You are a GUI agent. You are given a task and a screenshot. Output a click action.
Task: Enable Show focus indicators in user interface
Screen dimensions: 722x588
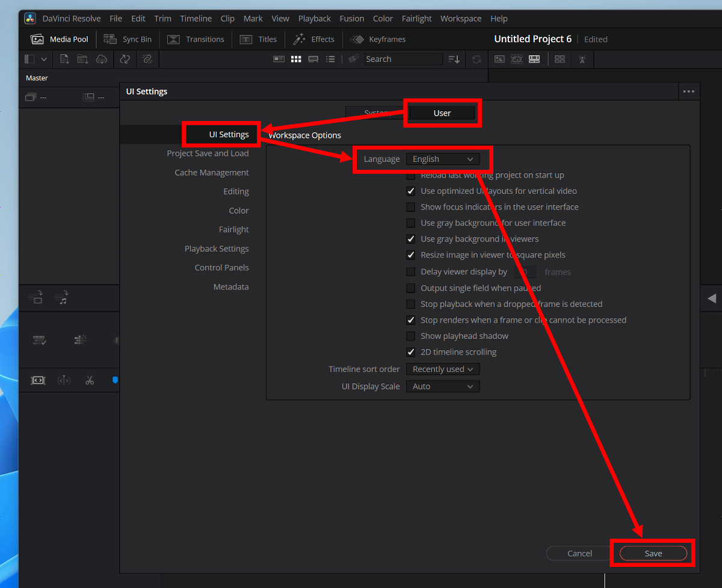[411, 207]
